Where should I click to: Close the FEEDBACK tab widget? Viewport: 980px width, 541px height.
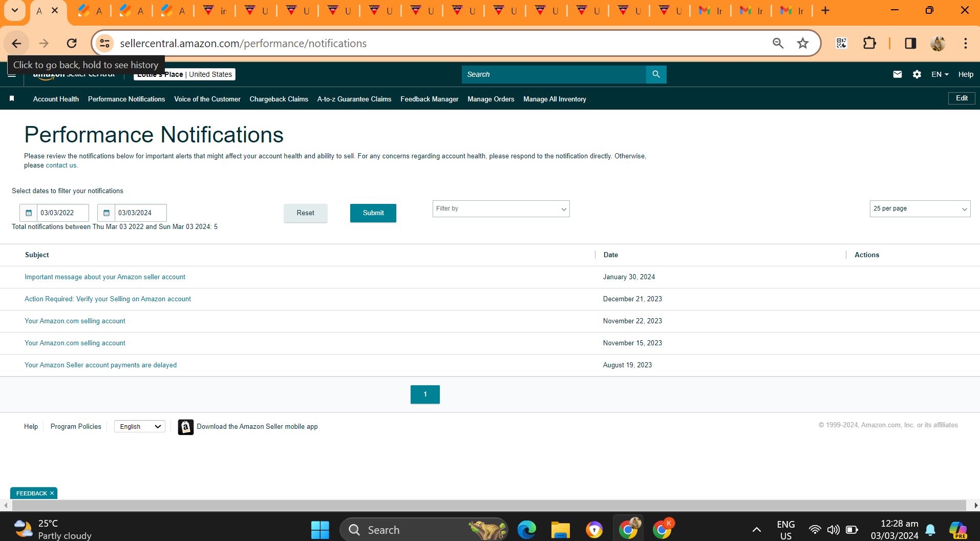pyautogui.click(x=52, y=493)
